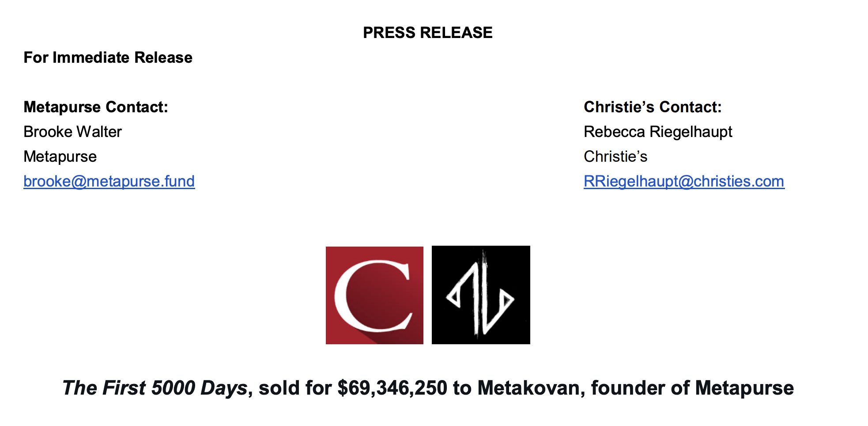Click the first name Rebecca
Viewport: 868px width, 426px height.
point(614,132)
